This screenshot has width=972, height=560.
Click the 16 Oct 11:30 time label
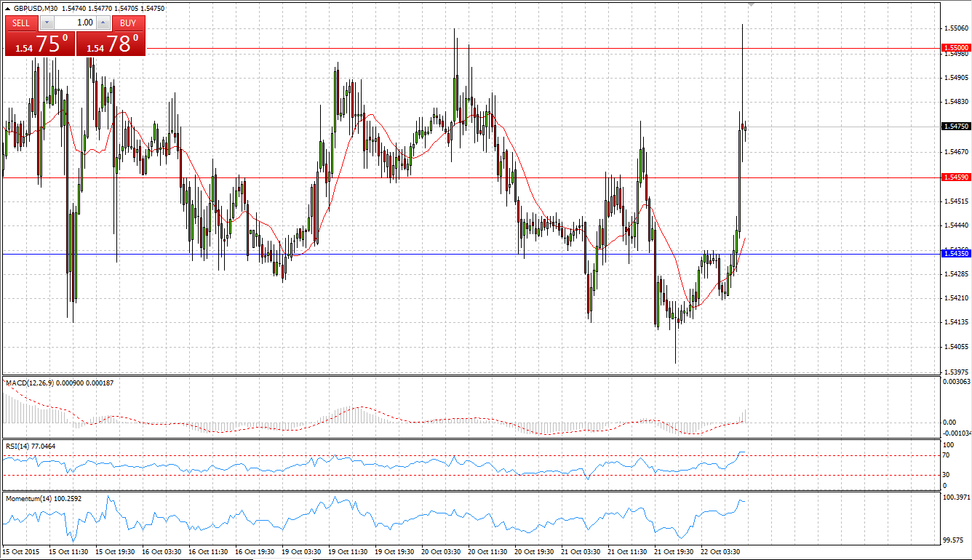point(209,552)
